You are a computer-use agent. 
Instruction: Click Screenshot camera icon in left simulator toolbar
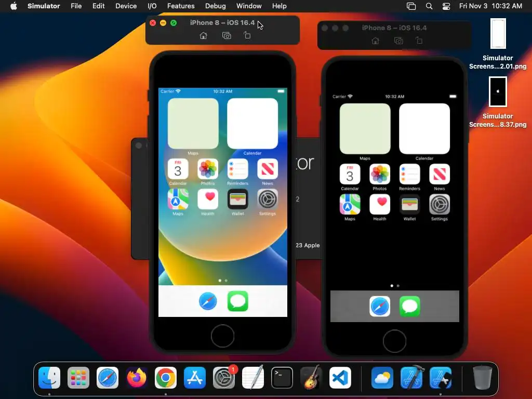coord(227,36)
